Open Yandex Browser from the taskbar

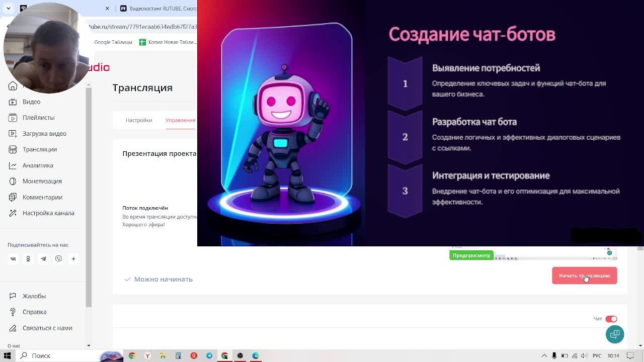click(x=147, y=355)
